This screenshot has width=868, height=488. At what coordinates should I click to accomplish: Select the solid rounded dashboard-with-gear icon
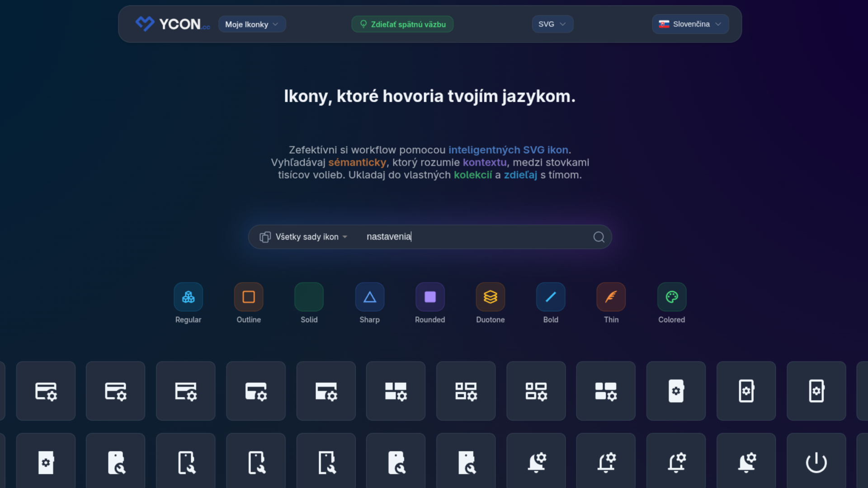coord(606,391)
